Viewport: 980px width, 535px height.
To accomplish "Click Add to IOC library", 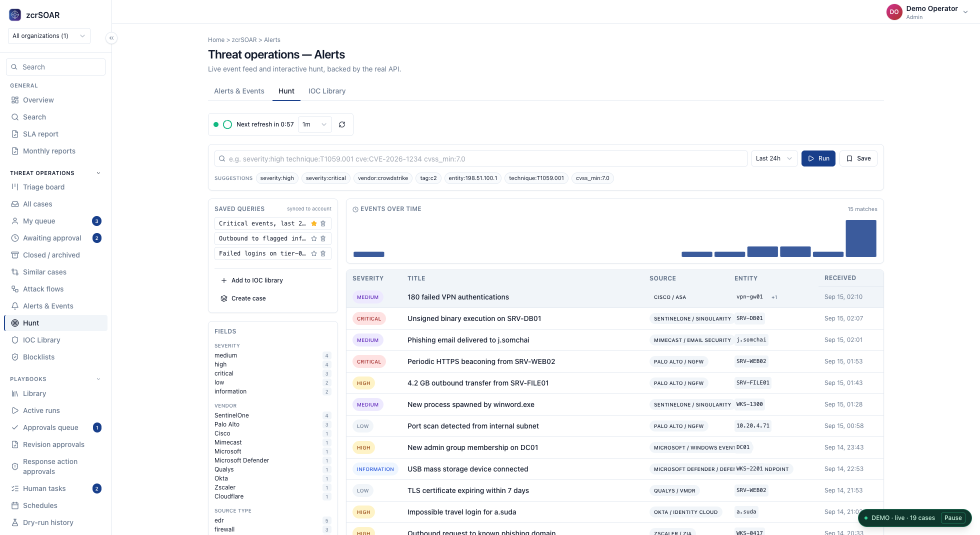I will [x=273, y=280].
